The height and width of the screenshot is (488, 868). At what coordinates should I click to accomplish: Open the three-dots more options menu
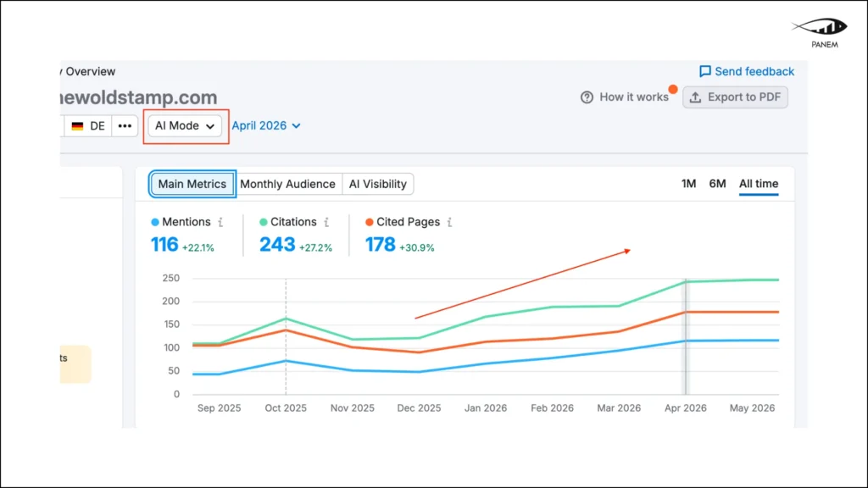click(x=125, y=126)
